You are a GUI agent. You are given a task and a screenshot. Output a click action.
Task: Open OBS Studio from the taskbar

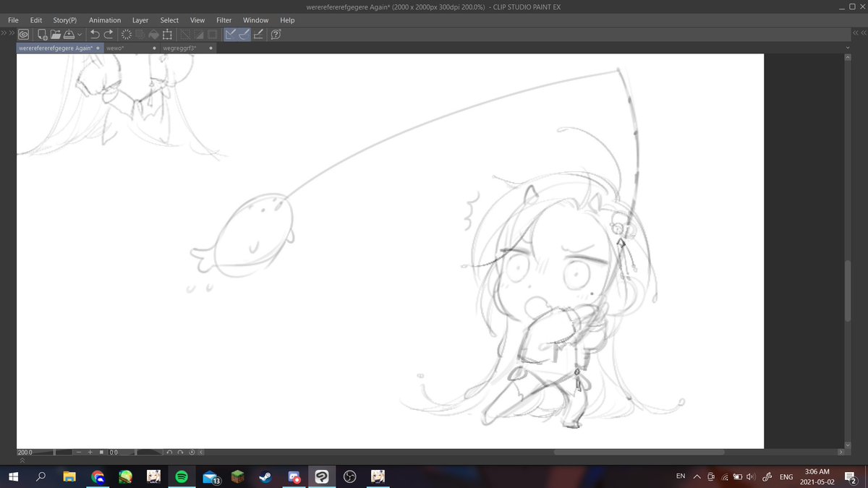[349, 476]
